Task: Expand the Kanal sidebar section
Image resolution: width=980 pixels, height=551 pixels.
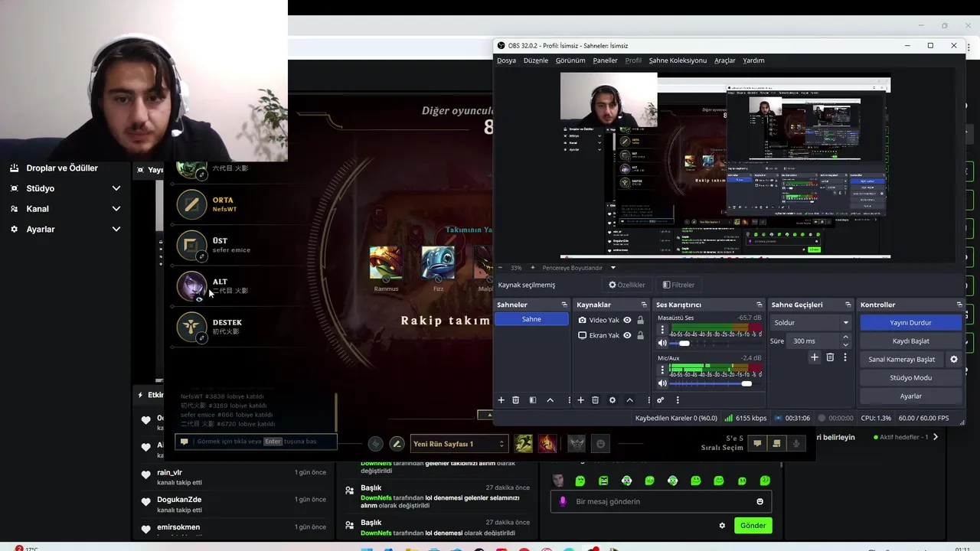Action: click(x=116, y=209)
